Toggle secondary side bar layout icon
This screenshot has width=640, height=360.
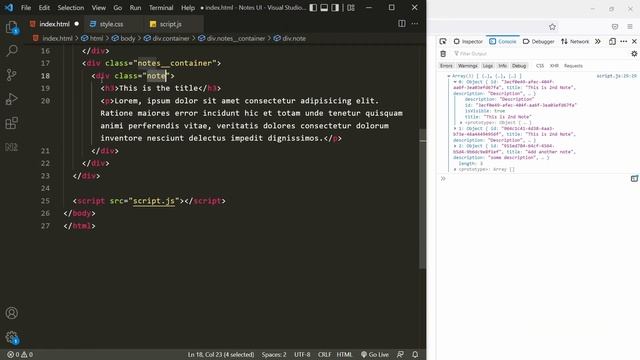tap(335, 8)
